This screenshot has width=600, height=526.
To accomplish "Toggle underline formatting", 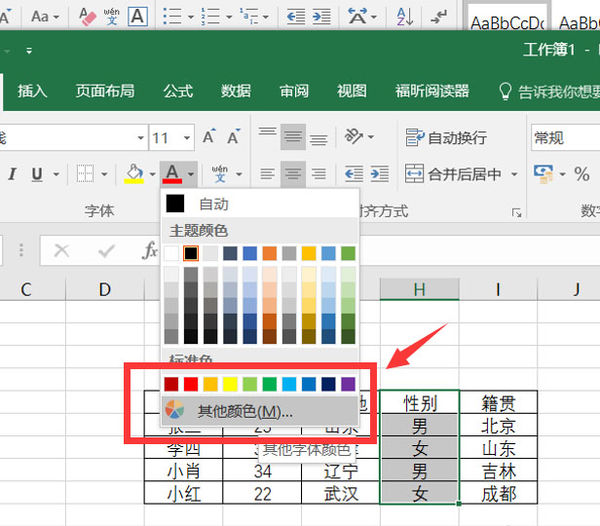I will point(38,174).
